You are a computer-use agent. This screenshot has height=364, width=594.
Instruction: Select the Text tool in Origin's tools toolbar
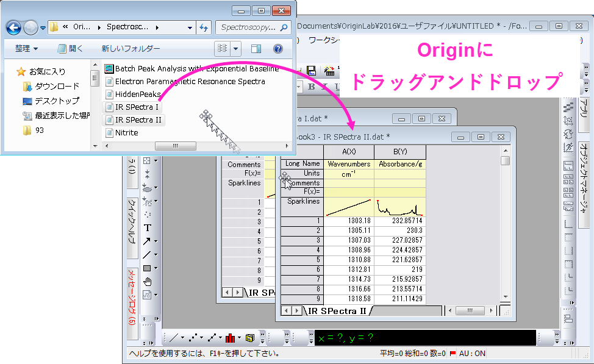tap(148, 227)
